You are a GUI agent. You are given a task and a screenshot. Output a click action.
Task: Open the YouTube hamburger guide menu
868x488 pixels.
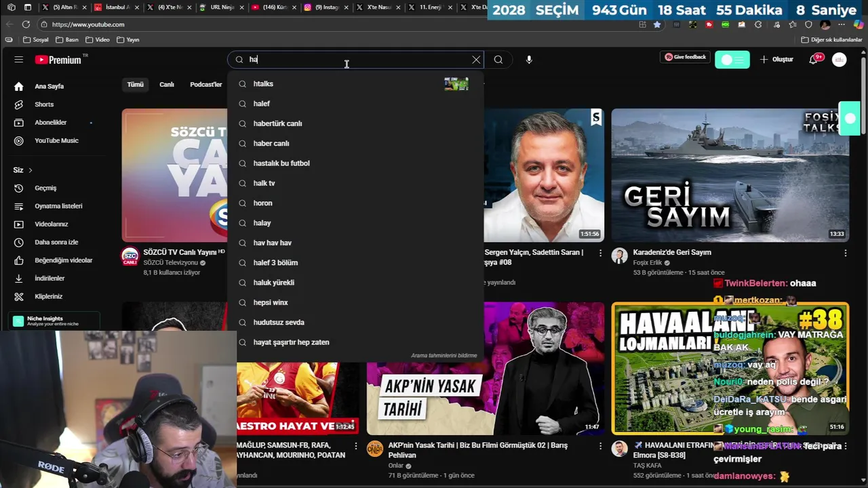pos(18,60)
